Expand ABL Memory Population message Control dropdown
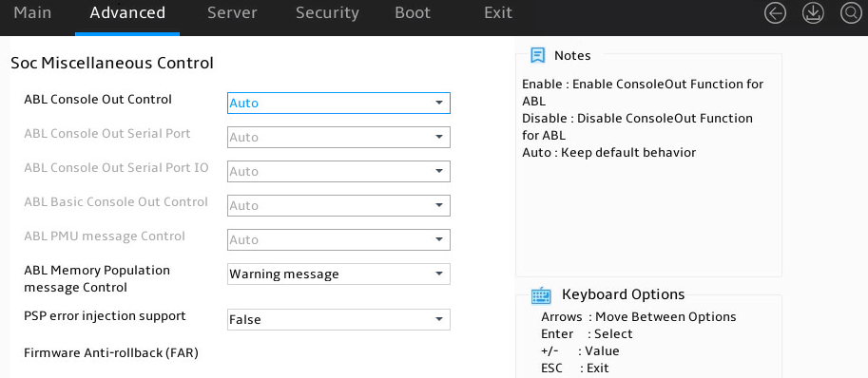The height and width of the screenshot is (378, 868). [x=338, y=274]
